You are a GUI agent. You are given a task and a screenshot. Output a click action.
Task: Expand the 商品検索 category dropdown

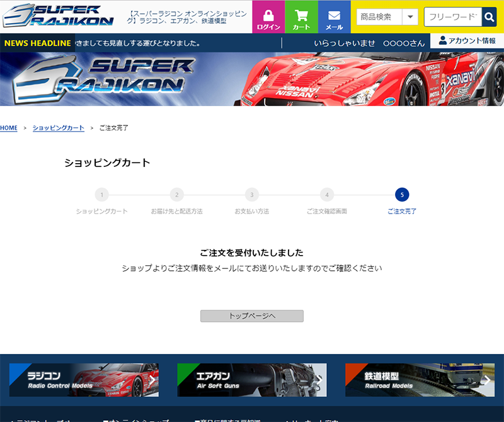(x=410, y=17)
